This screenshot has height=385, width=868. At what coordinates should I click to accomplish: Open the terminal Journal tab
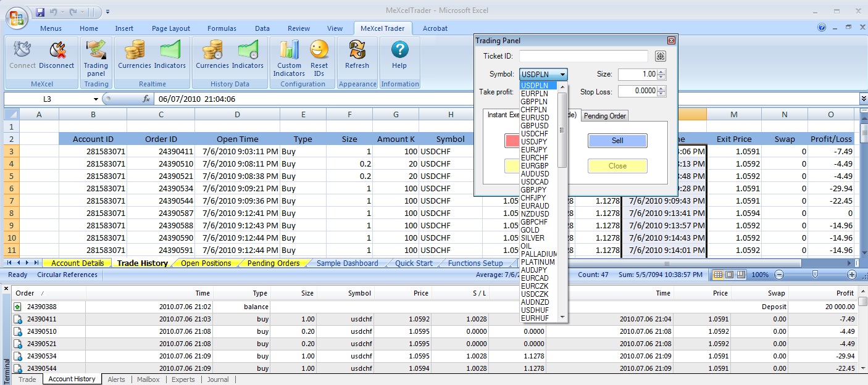pyautogui.click(x=218, y=379)
